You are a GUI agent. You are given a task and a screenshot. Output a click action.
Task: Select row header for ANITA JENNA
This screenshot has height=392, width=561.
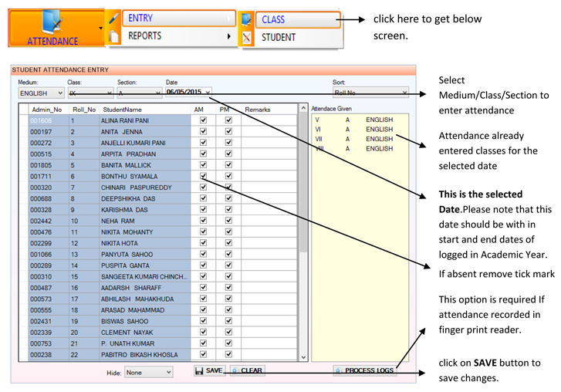click(x=24, y=132)
